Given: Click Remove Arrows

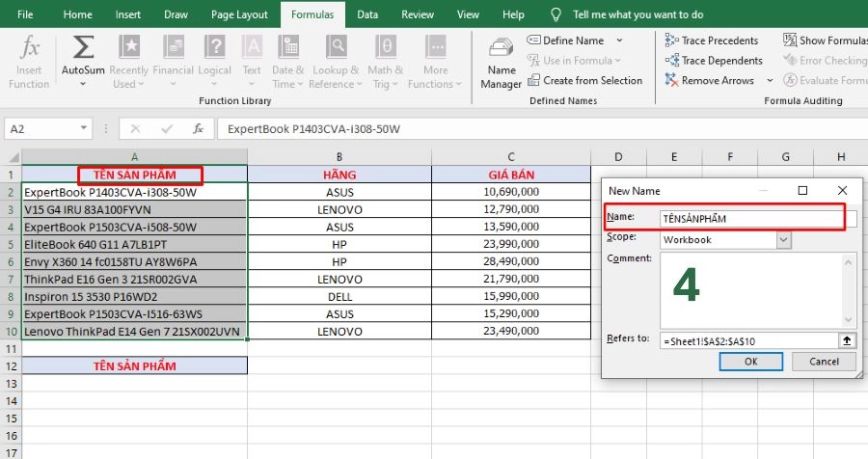Looking at the screenshot, I should [710, 80].
